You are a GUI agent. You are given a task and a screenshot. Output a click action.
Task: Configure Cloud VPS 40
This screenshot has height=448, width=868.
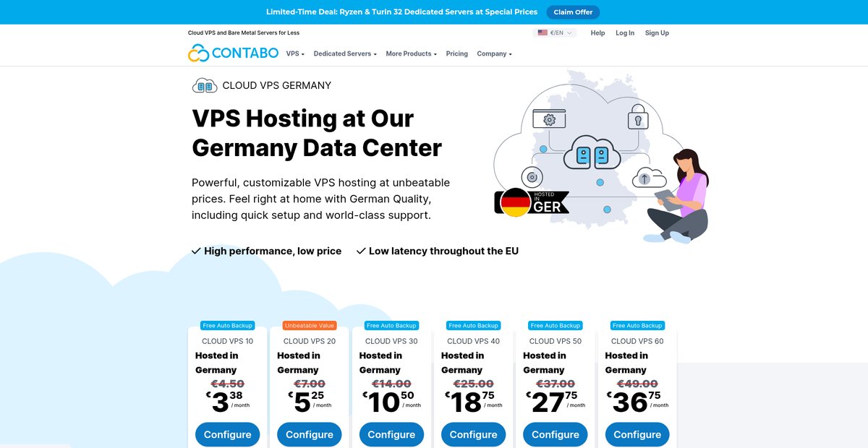(x=473, y=434)
